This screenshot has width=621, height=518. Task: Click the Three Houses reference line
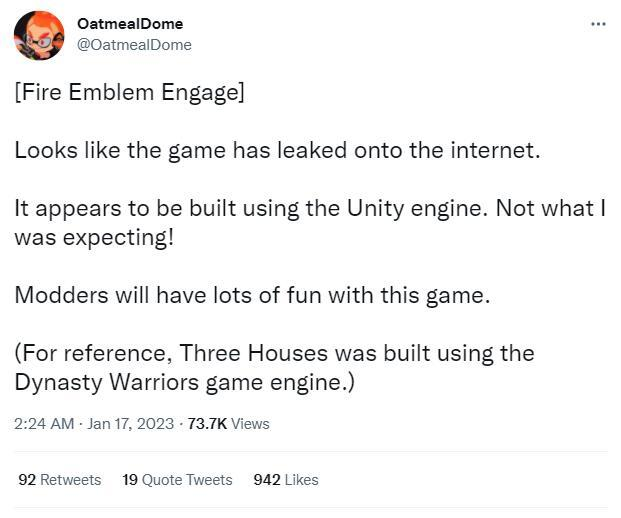[x=275, y=353]
